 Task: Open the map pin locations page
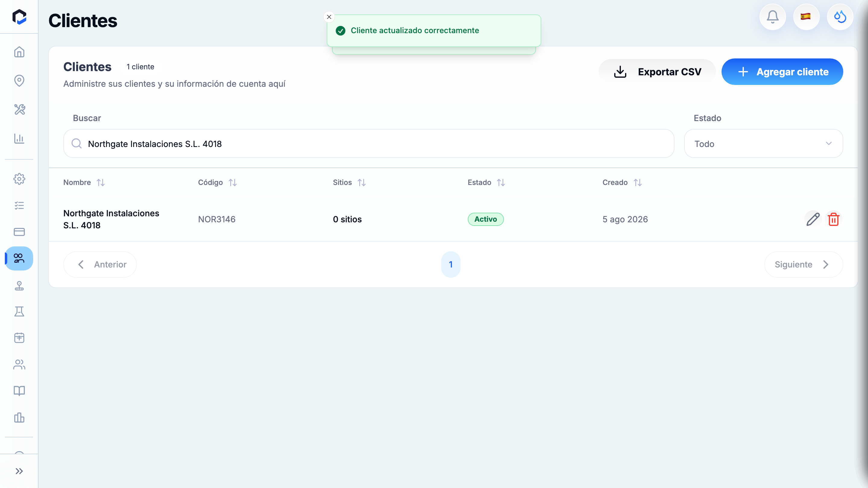pyautogui.click(x=19, y=81)
